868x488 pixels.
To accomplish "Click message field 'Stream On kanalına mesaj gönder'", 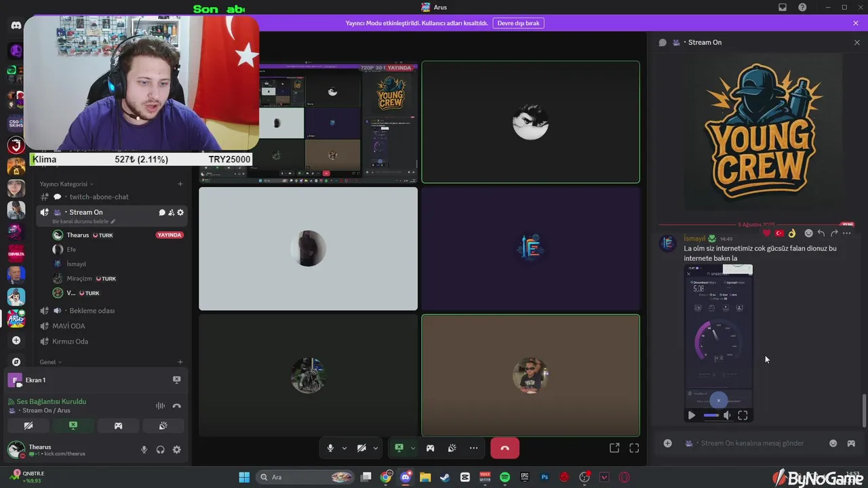I will [x=752, y=443].
